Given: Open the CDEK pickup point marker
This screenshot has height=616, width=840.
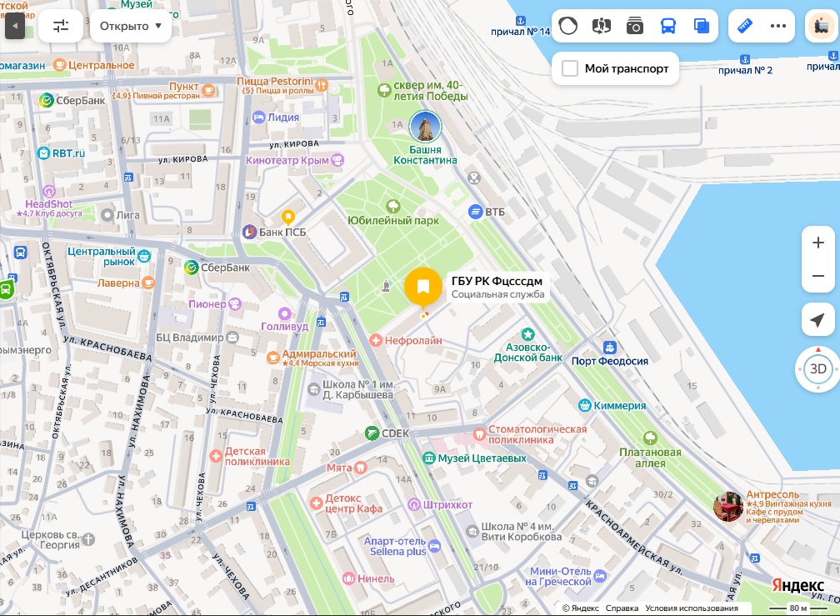Looking at the screenshot, I should pos(372,433).
